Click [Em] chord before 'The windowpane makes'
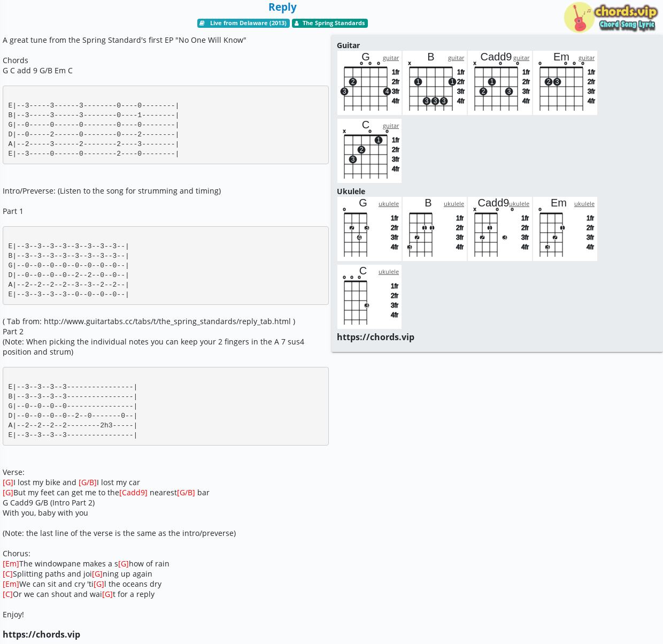This screenshot has width=663, height=644. [x=11, y=564]
